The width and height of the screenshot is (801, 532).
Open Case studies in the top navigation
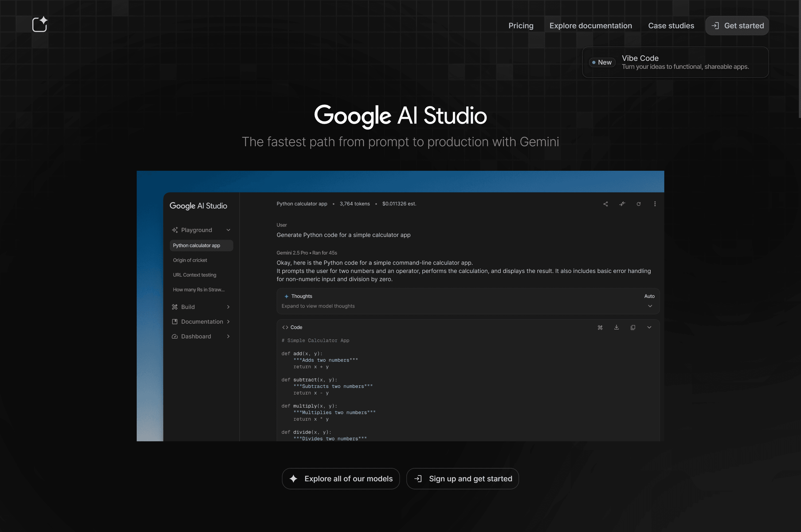click(671, 26)
